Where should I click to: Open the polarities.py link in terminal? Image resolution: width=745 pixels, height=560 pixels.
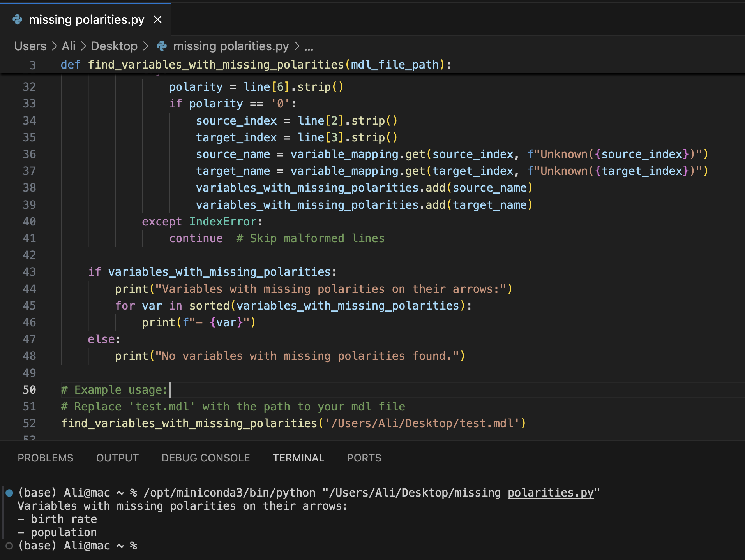(551, 493)
